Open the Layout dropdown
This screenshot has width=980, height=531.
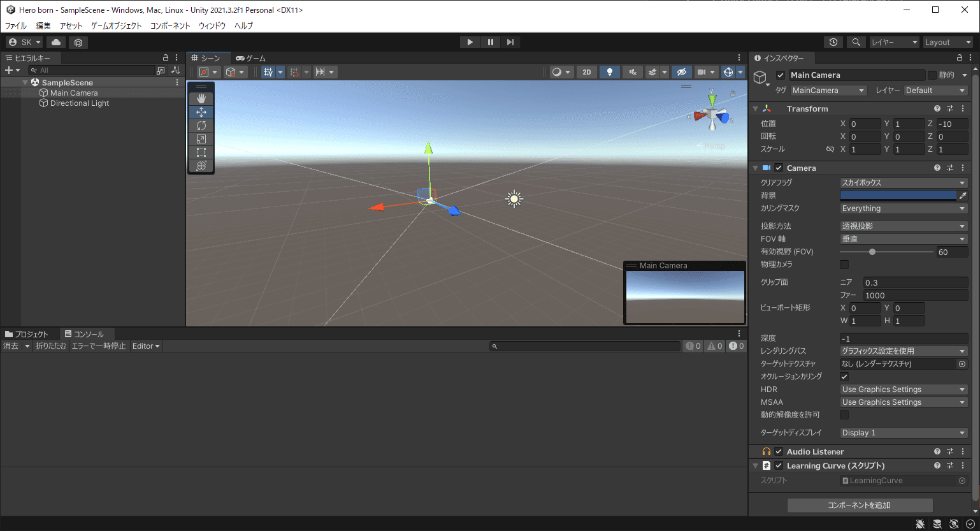[x=948, y=42]
